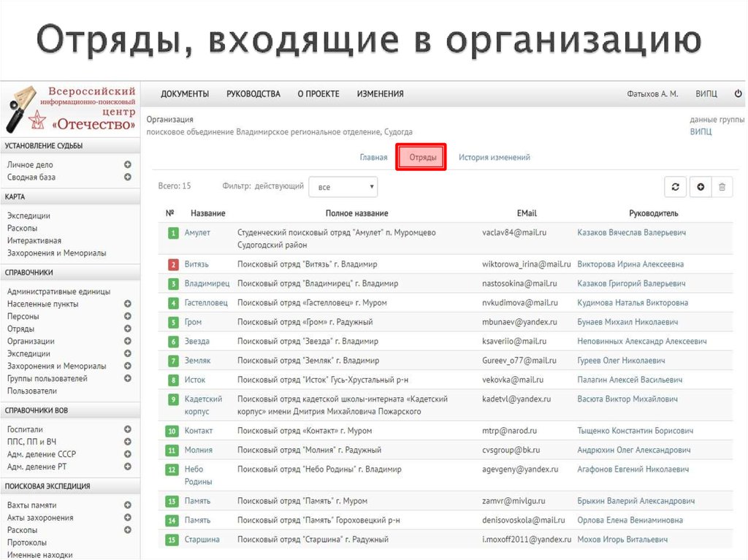Add a new отряд using the plus icon

[x=700, y=187]
